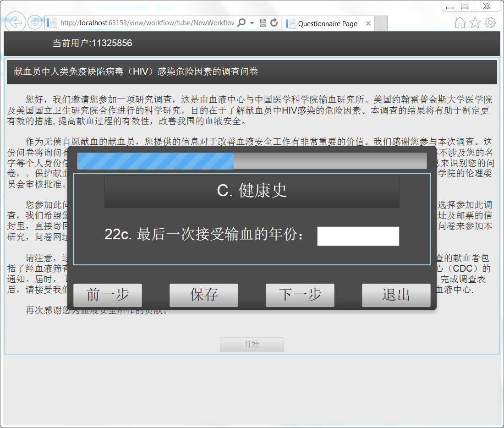Open the browser home page icon
The image size is (504, 428).
[x=460, y=22]
